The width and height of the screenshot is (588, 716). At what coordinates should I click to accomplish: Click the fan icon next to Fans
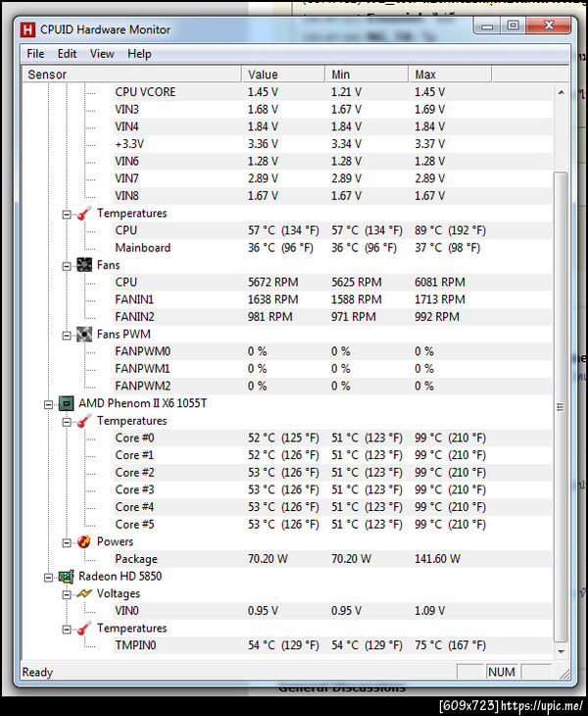pos(84,265)
